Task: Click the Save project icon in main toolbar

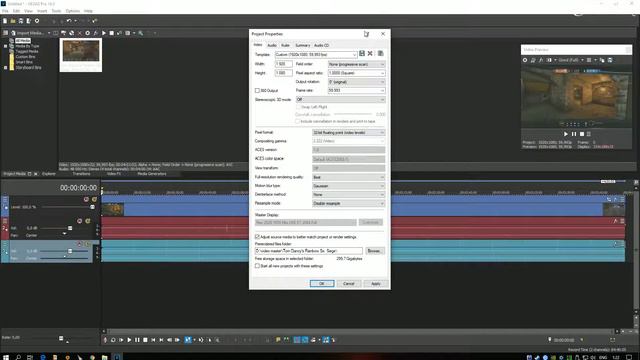Action: (x=21, y=21)
